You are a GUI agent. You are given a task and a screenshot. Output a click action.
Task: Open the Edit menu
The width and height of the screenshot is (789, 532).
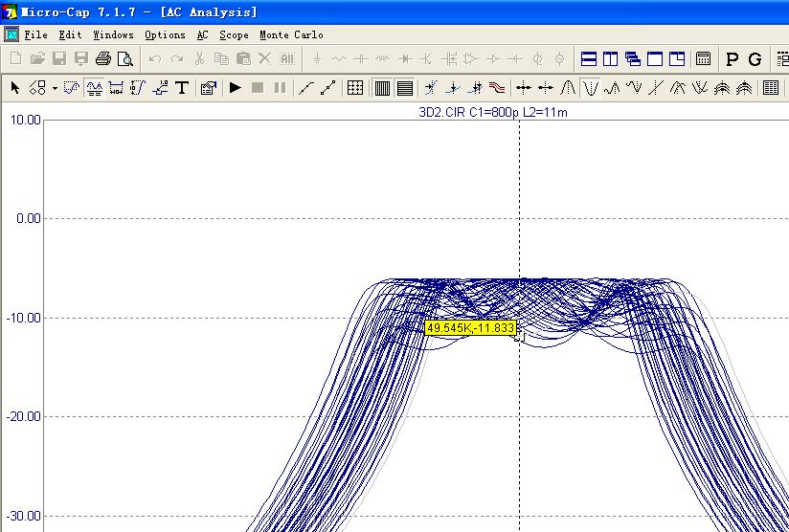[x=70, y=34]
